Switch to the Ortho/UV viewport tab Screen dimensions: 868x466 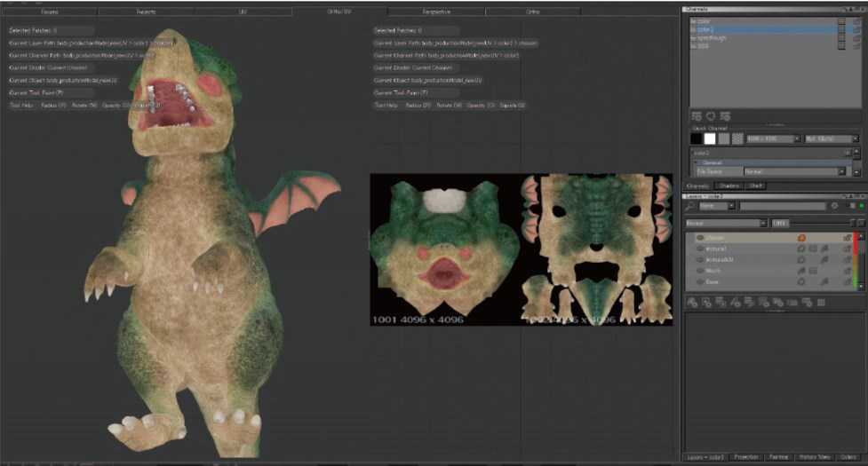(x=339, y=11)
